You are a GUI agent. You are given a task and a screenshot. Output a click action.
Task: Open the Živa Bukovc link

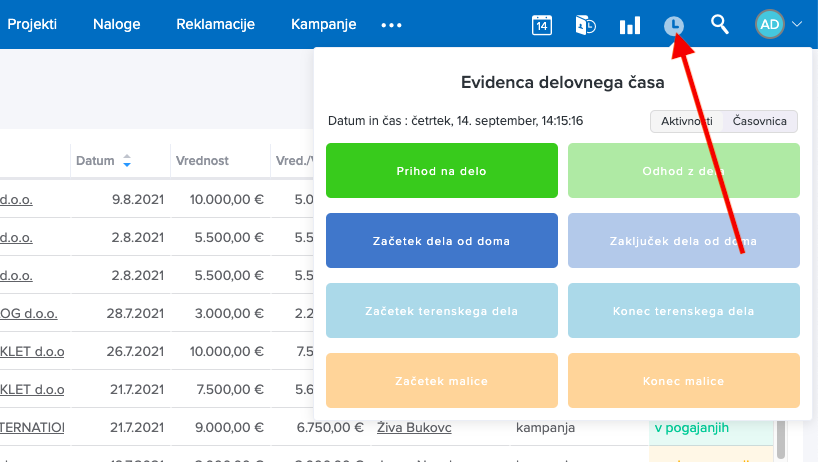414,428
